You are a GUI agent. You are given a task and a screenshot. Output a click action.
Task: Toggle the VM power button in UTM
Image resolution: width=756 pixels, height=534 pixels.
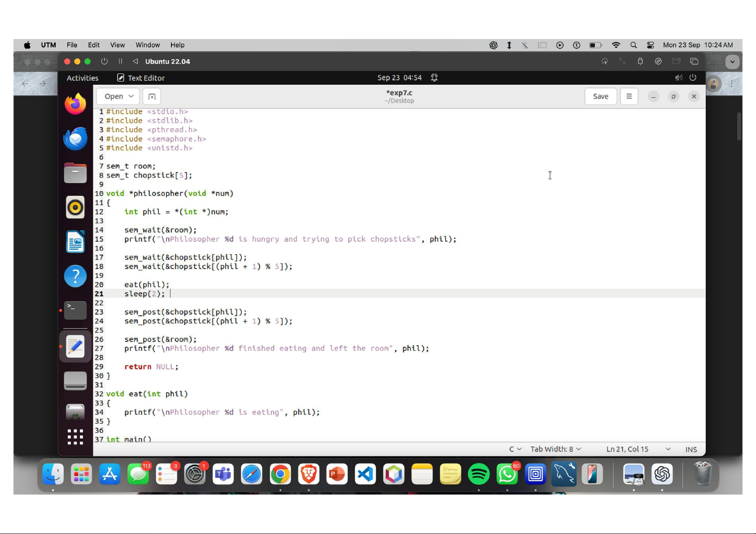[x=105, y=61]
